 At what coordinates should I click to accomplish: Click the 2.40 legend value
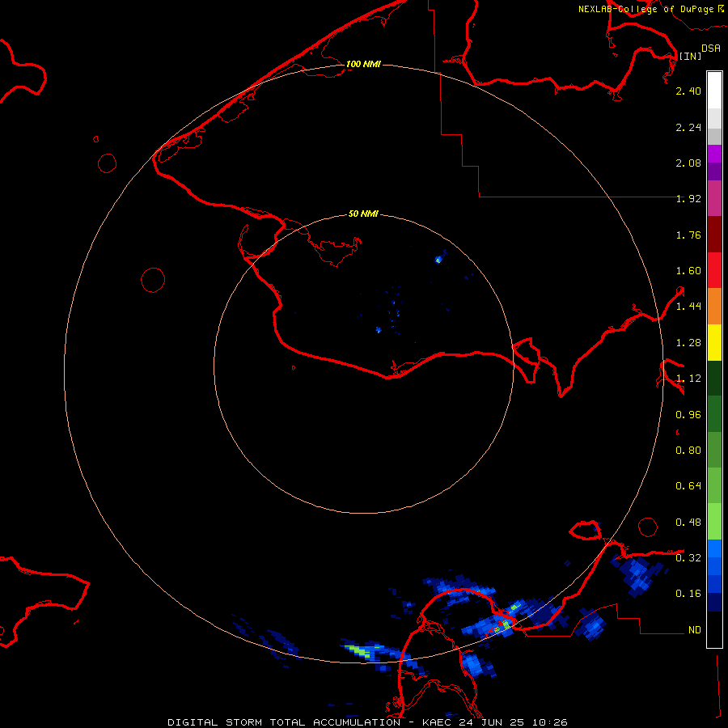click(688, 91)
